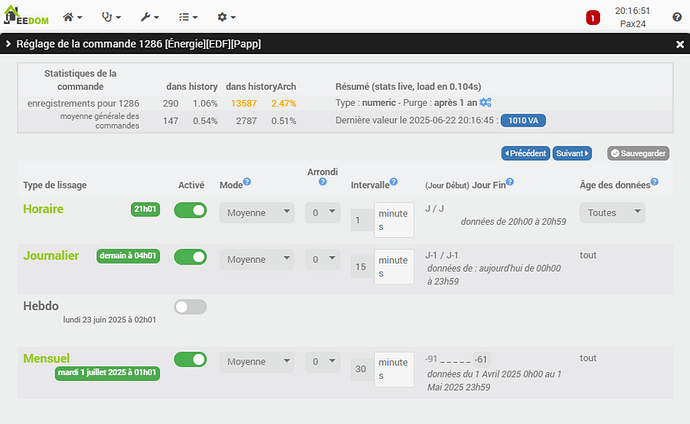Click the red notification badge
Screen dimensions: 690x424
click(x=592, y=18)
